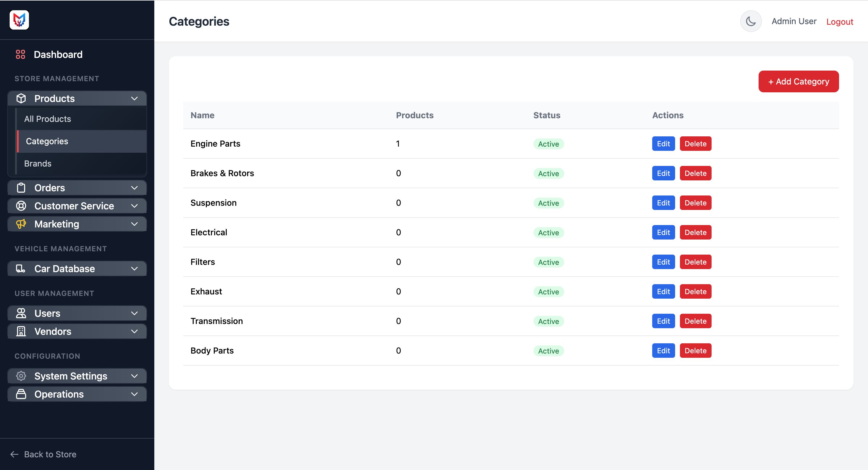Viewport: 868px width, 470px height.
Task: Click the Status column header
Action: [x=546, y=115]
